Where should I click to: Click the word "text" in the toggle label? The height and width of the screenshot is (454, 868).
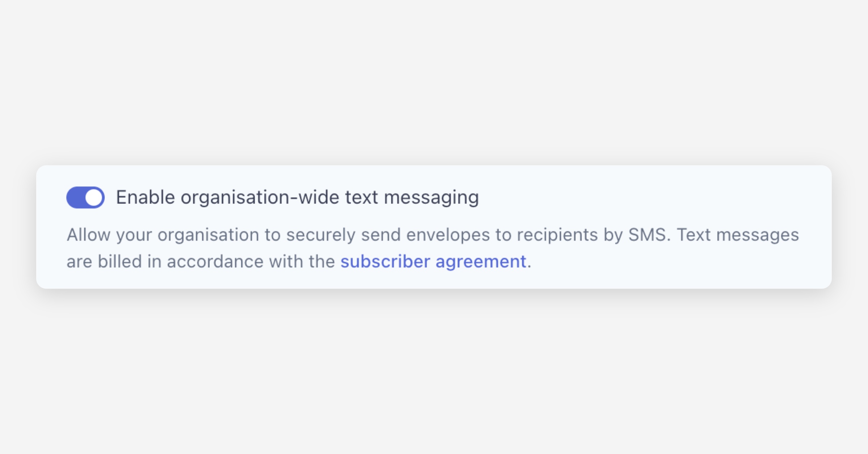pos(361,198)
